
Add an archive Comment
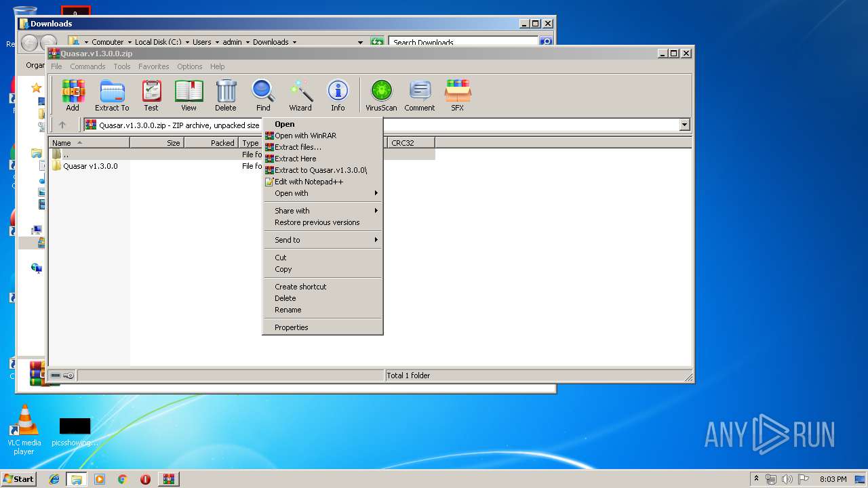point(420,96)
